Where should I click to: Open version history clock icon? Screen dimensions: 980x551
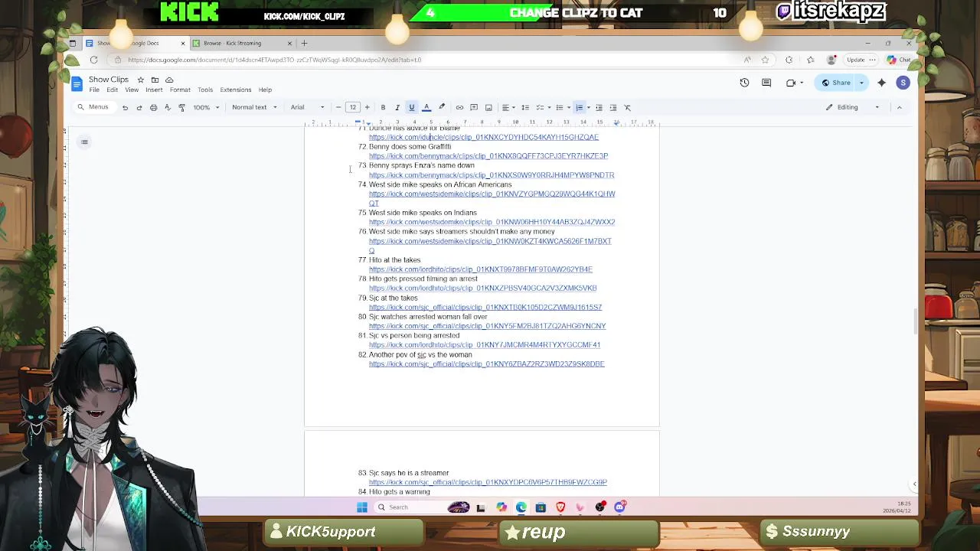[x=744, y=83]
